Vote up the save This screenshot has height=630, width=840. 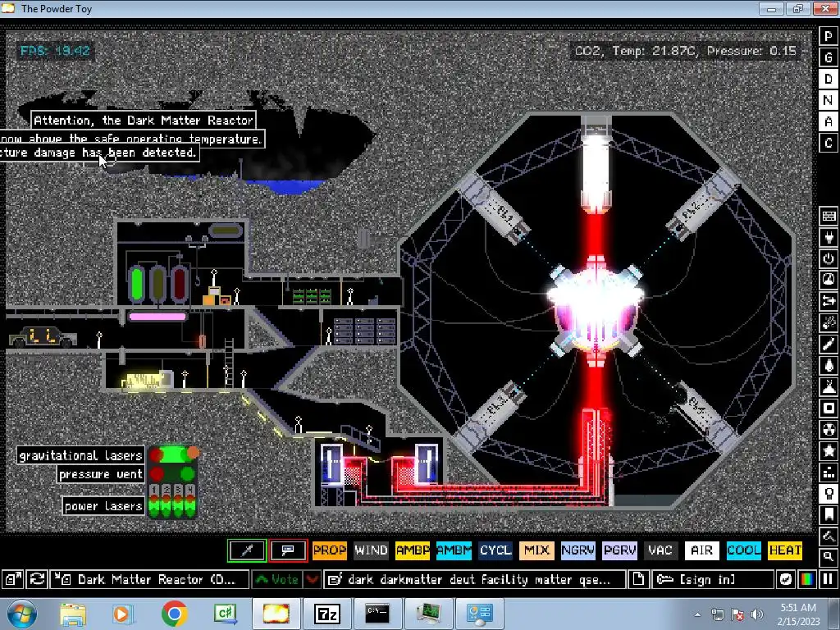pos(277,579)
